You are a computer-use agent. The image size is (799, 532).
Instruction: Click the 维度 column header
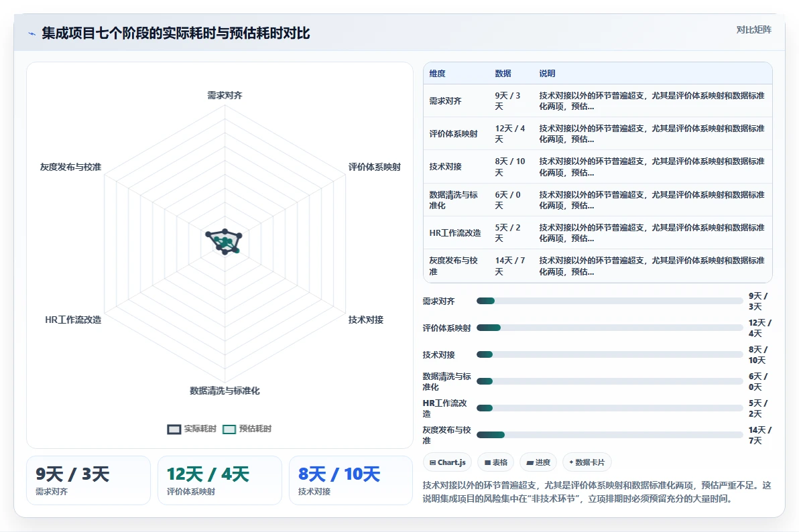[x=437, y=74]
